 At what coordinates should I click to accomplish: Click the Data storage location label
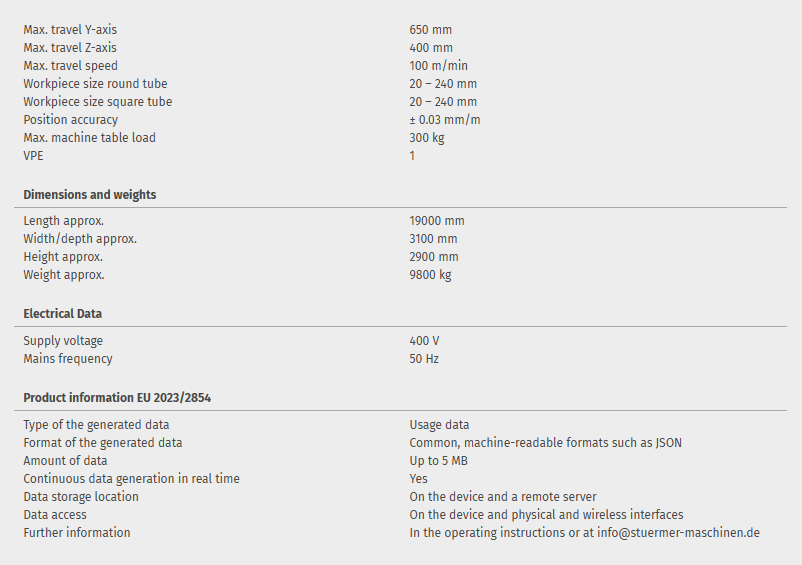81,497
